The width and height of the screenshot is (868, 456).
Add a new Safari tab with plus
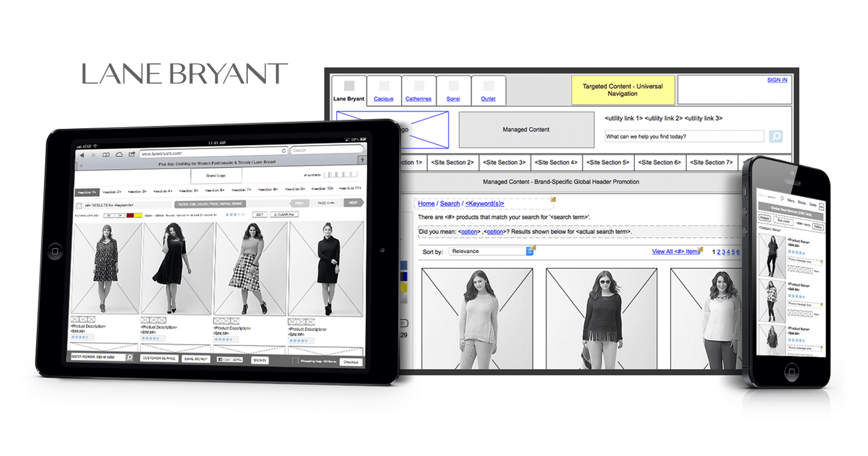(362, 160)
